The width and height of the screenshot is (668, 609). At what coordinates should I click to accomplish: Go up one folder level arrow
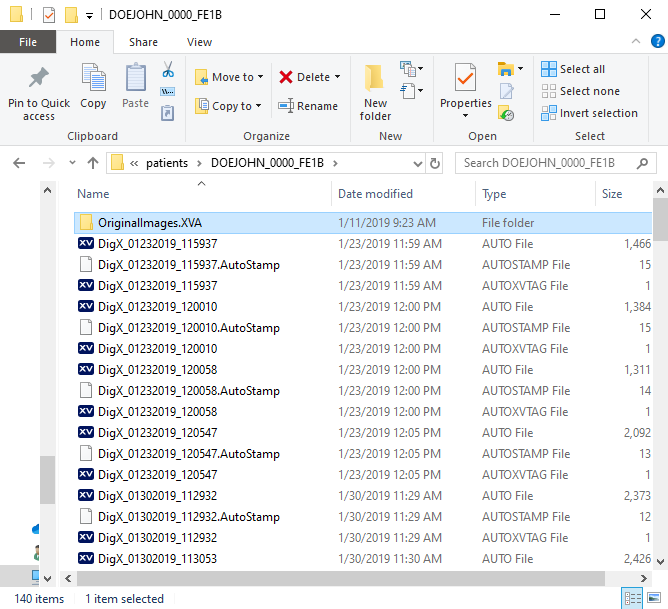[93, 163]
